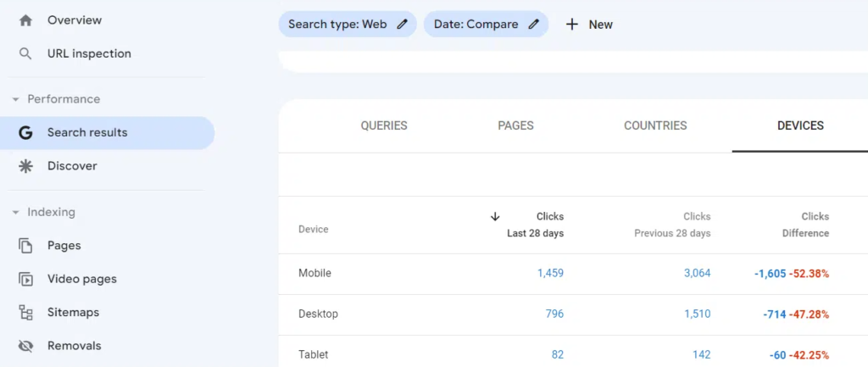Sort by Clicks Last 28 days arrow
868x367 pixels.
pyautogui.click(x=495, y=216)
